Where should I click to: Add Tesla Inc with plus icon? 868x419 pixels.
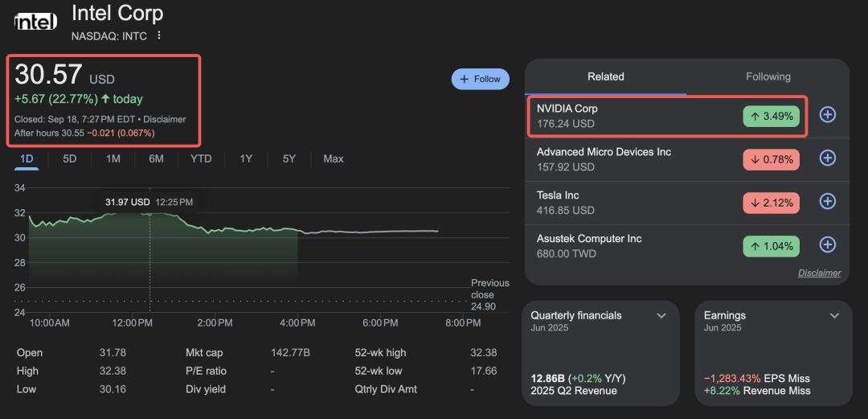pyautogui.click(x=827, y=202)
